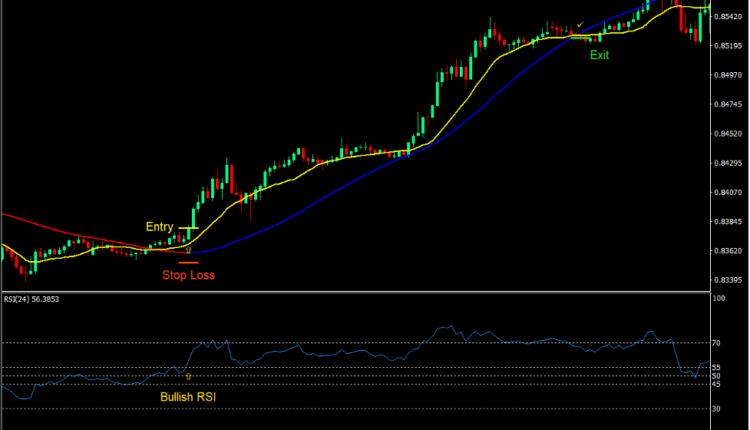The height and width of the screenshot is (430, 750).
Task: Click the yellow arrow on the RSI line
Action: pos(188,377)
